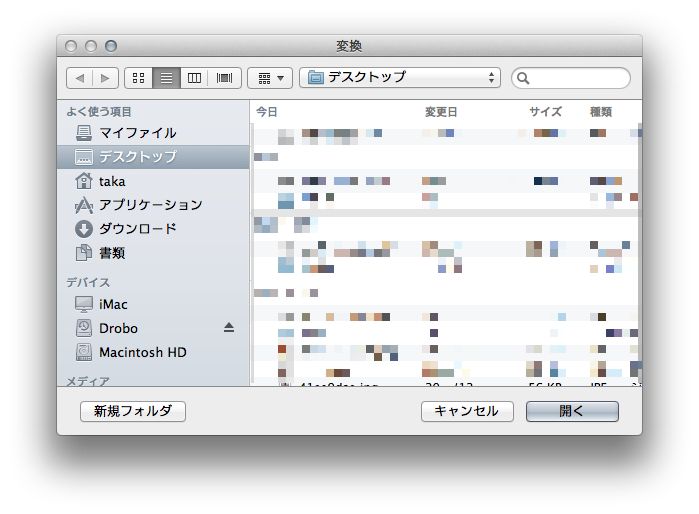Click the applications A icon
Viewport: 699px width, 514px height.
(x=84, y=205)
